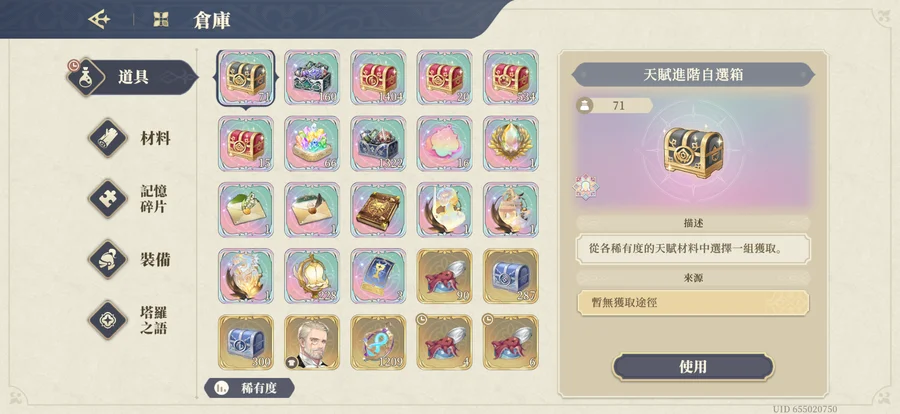Viewport: 900px width, 414px height.
Task: Select the rainbow crystals item with 66
Action: (312, 144)
